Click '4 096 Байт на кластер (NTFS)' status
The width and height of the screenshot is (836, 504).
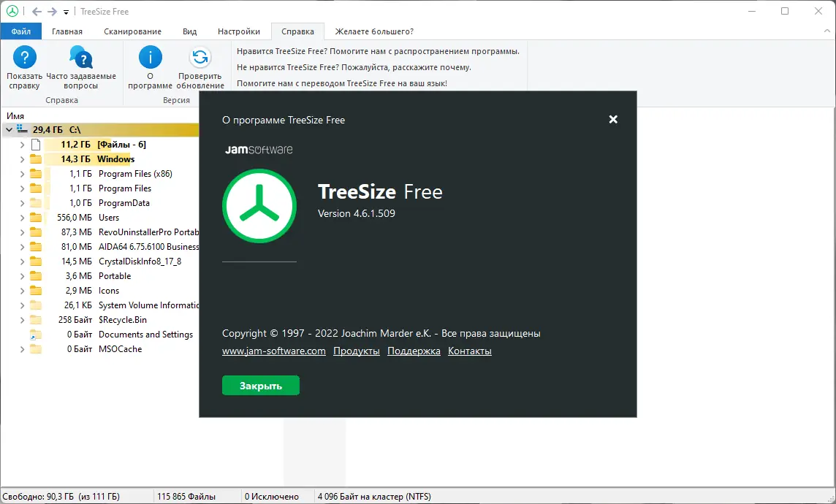(x=374, y=497)
